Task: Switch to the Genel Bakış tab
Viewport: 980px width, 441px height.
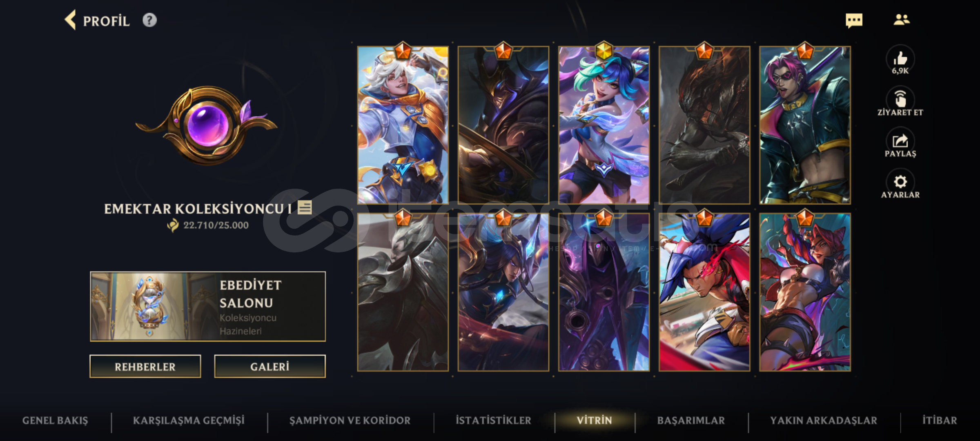Action: [x=55, y=420]
